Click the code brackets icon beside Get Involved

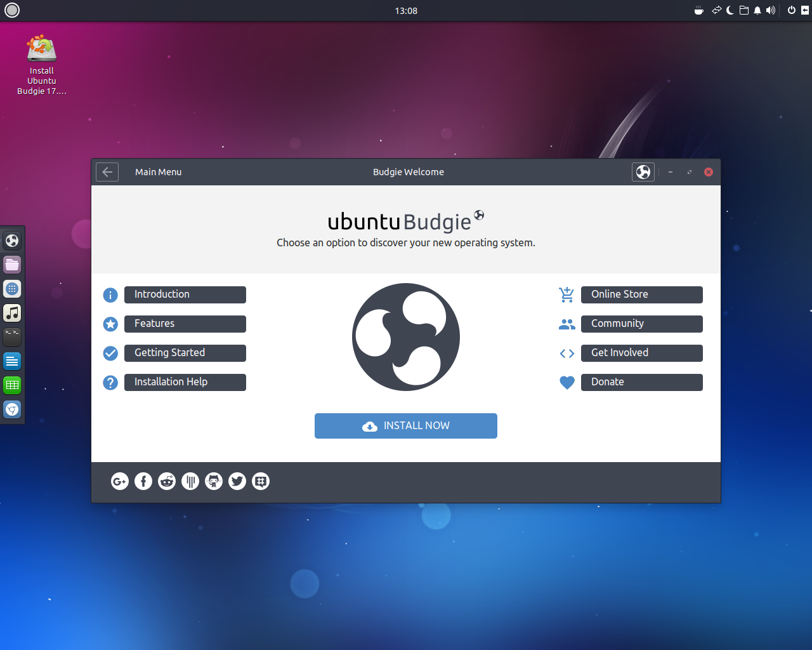pyautogui.click(x=567, y=354)
